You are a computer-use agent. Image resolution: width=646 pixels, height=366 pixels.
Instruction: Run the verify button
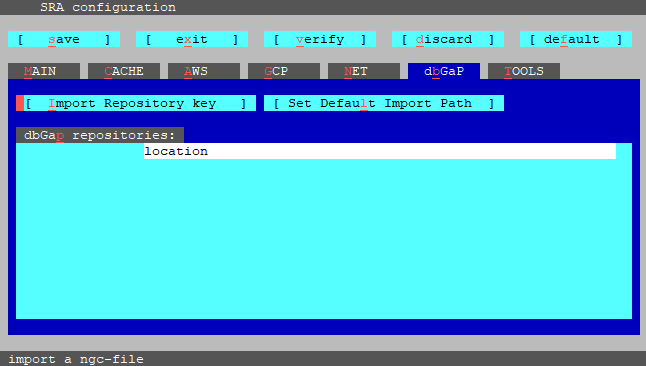coord(320,39)
